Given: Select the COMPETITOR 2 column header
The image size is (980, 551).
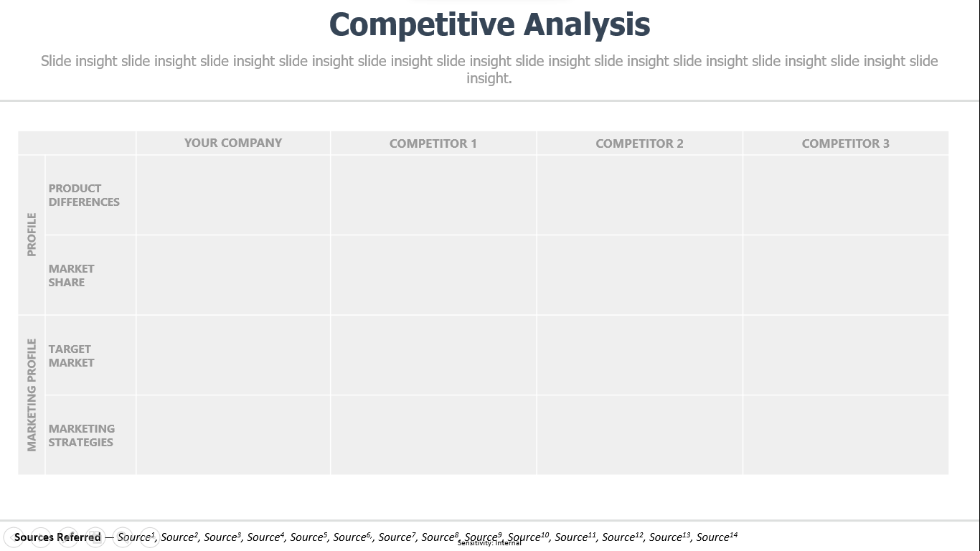Looking at the screenshot, I should 639,143.
